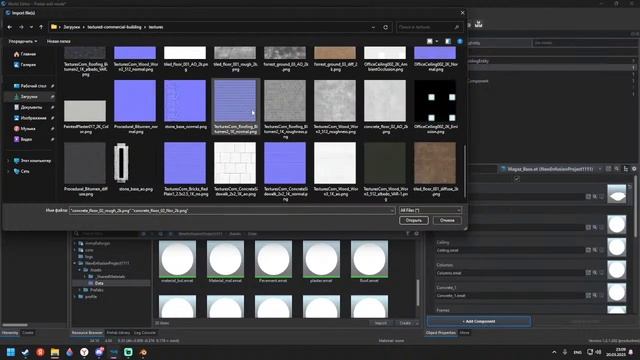Screen dimensions: 640x360
Task: Open Yandex Browser from the taskbar
Action: click(84, 352)
